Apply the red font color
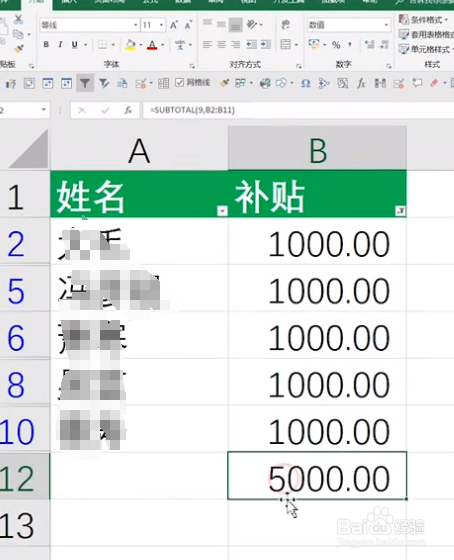 152,45
